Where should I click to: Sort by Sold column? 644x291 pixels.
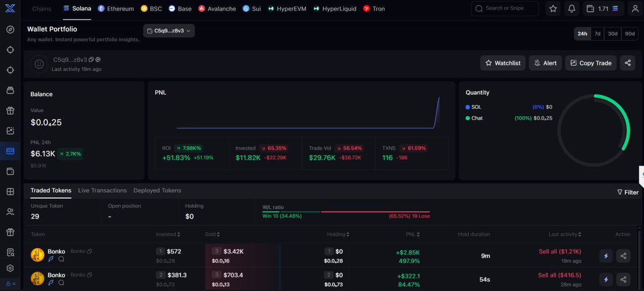[x=212, y=234]
